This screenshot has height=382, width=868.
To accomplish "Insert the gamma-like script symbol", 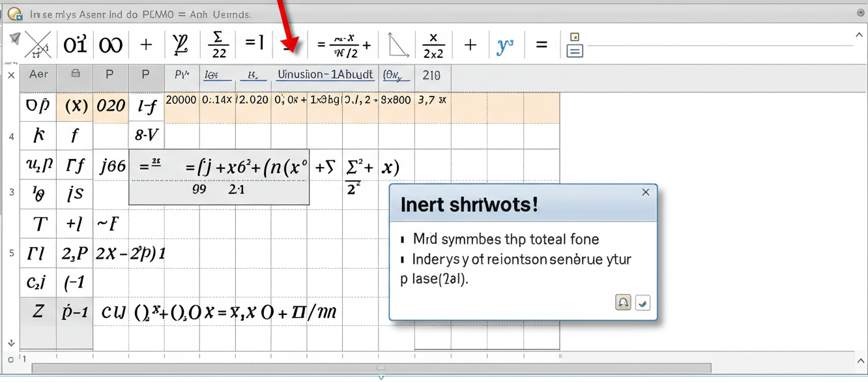I will (181, 44).
